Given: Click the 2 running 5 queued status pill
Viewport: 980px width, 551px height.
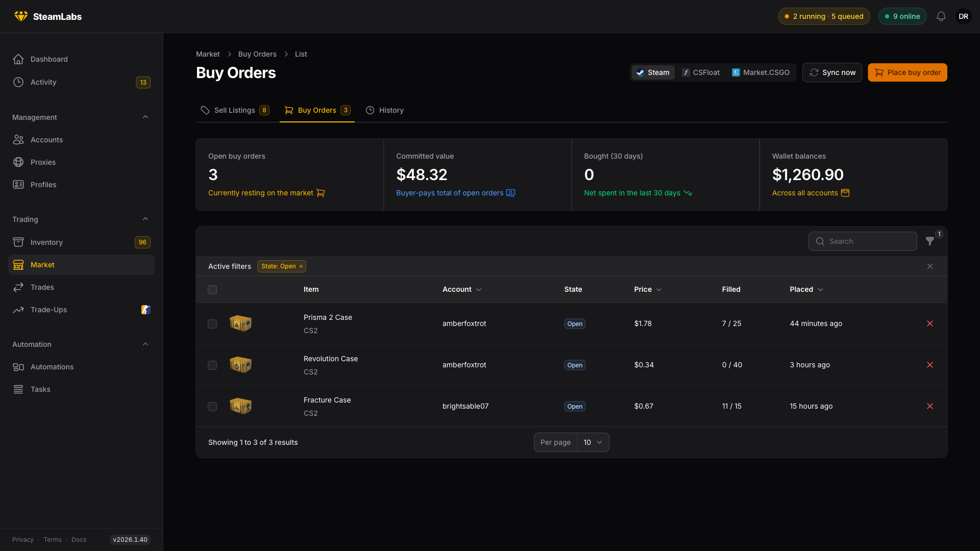Looking at the screenshot, I should (824, 16).
